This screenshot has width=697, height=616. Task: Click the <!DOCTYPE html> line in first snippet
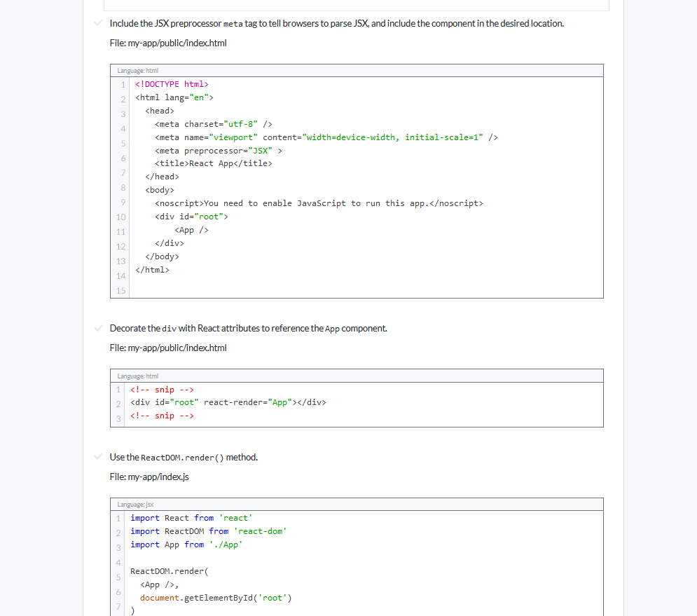[x=172, y=84]
